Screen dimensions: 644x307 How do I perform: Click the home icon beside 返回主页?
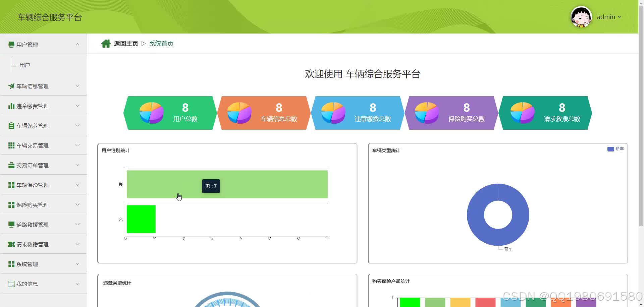click(x=106, y=43)
